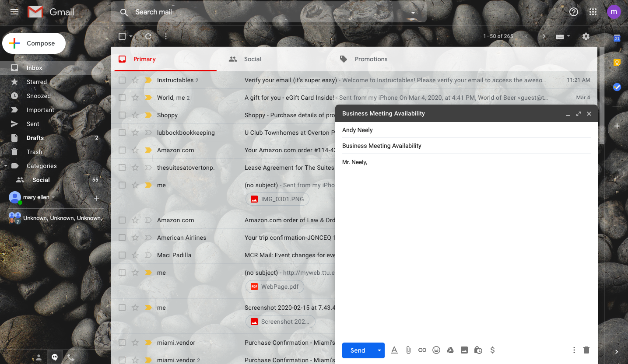Send the Business Meeting Availability email
Screen dimensions: 628x364
(x=357, y=350)
